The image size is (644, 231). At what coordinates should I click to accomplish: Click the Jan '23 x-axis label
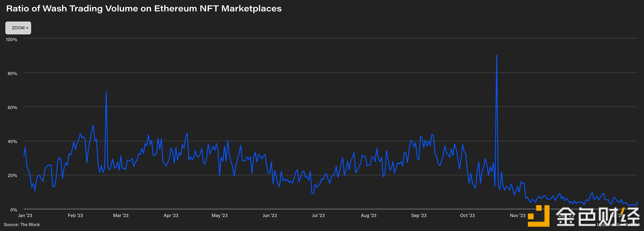click(25, 216)
